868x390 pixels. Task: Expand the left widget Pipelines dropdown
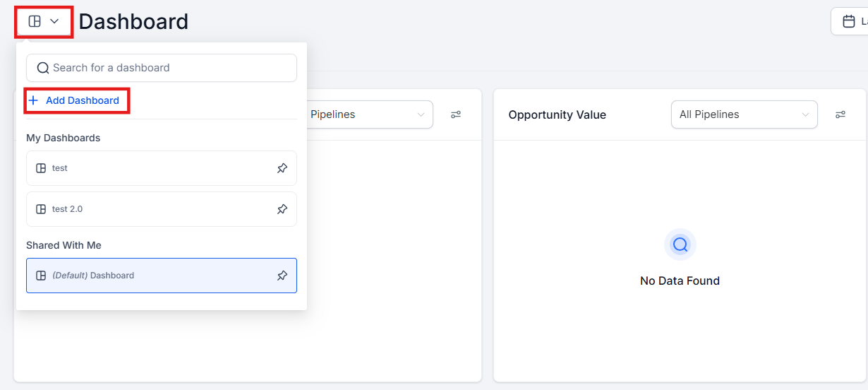(x=370, y=114)
